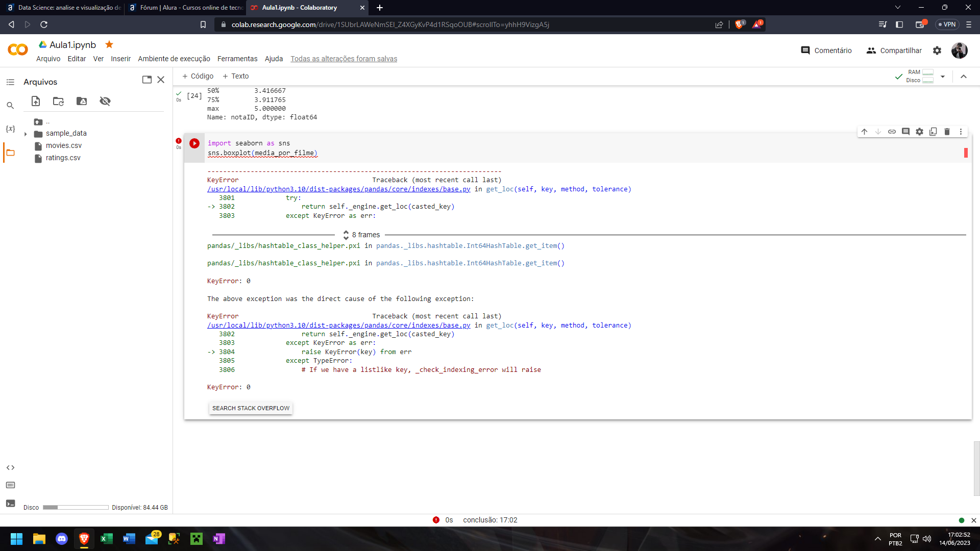The height and width of the screenshot is (551, 980).
Task: Move cell down arrow
Action: 878,132
